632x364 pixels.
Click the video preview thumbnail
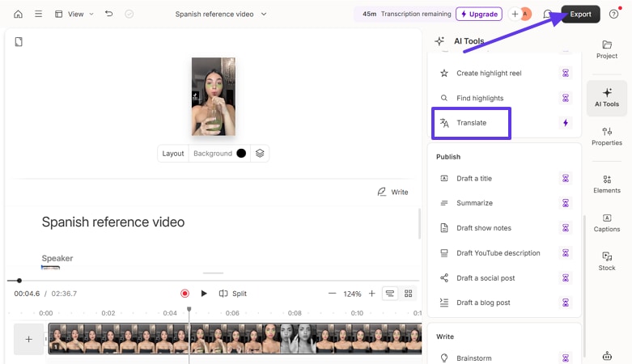click(213, 96)
